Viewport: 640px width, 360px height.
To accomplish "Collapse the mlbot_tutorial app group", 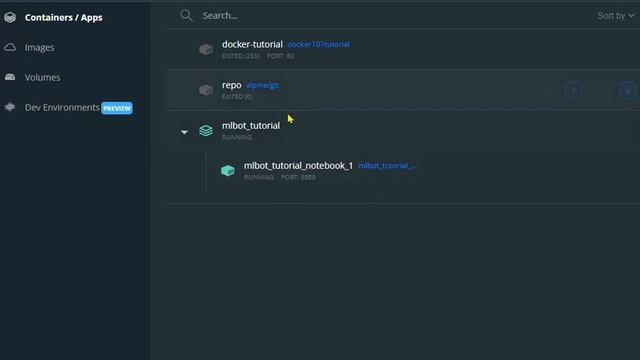I will (x=184, y=132).
